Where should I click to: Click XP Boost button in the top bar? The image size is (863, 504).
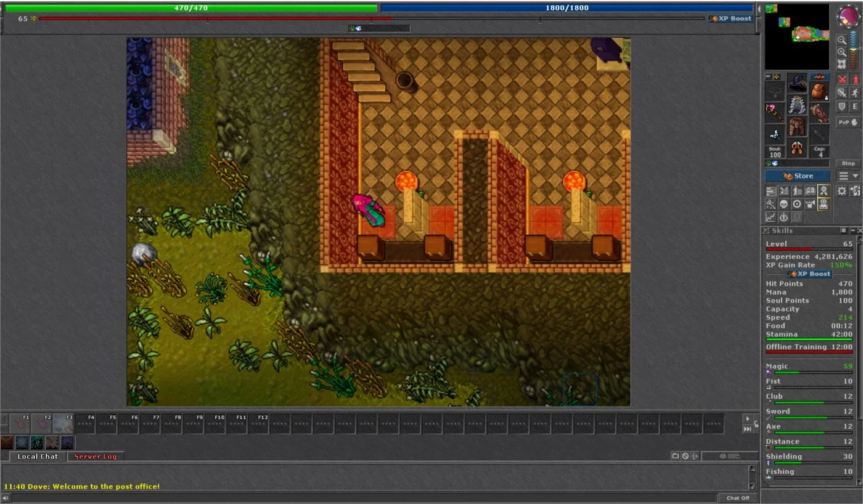pos(731,18)
